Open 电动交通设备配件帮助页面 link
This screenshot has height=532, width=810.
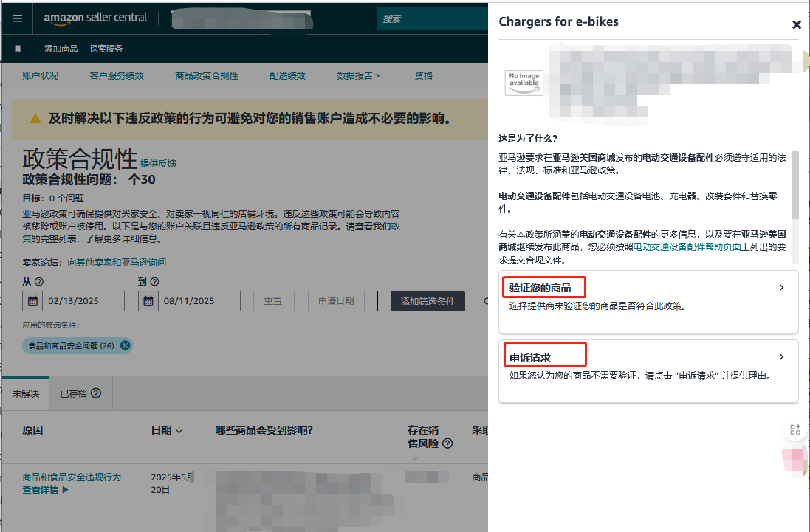pos(687,247)
